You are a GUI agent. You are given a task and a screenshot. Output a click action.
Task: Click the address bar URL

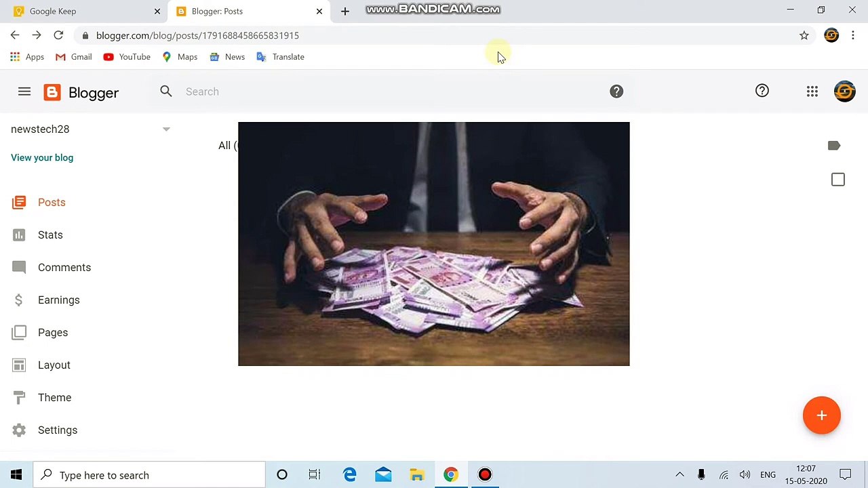197,35
